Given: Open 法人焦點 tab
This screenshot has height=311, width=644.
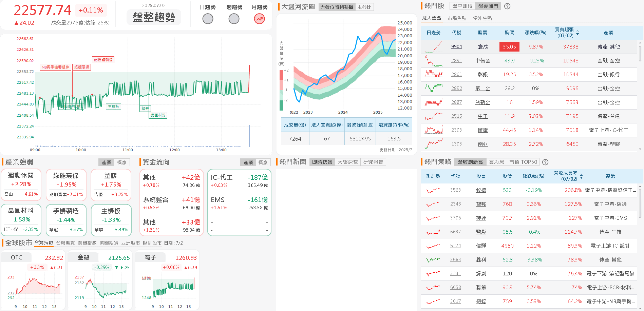Looking at the screenshot, I should click(431, 18).
